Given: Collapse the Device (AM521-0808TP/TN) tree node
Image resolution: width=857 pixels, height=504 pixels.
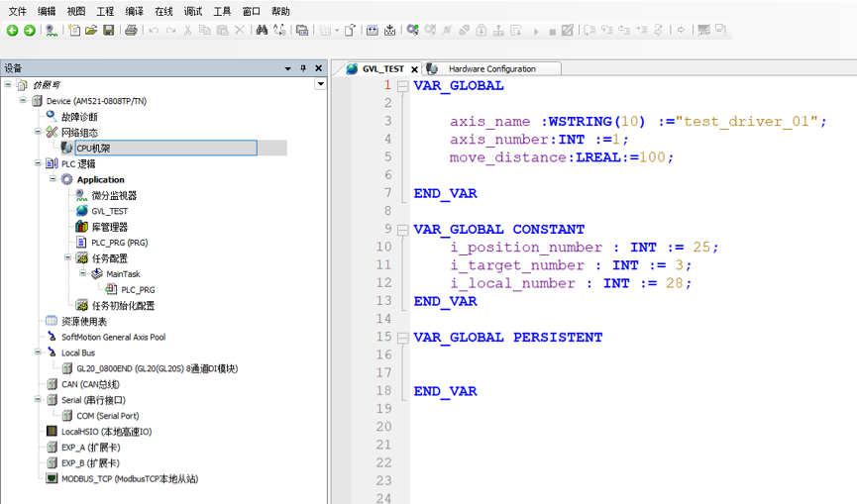Looking at the screenshot, I should pos(23,100).
